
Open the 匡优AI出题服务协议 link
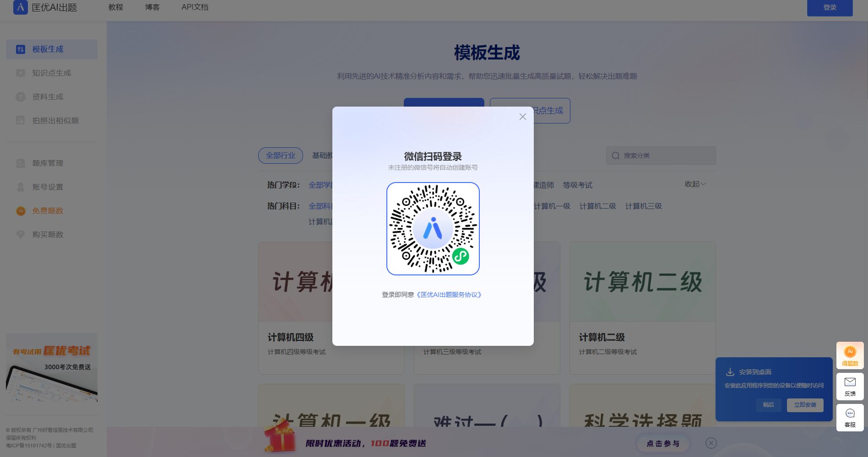[449, 295]
